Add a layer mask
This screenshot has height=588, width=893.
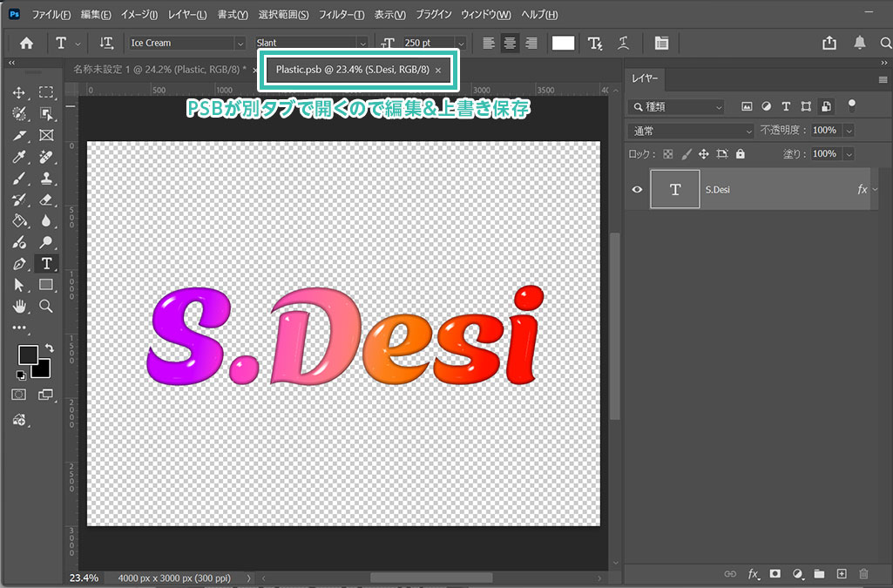[774, 574]
